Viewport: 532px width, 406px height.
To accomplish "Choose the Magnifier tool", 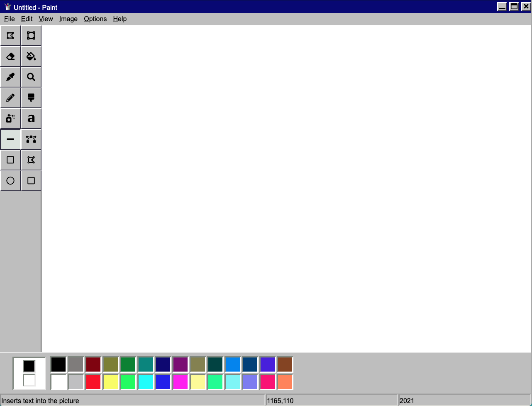I will 31,77.
